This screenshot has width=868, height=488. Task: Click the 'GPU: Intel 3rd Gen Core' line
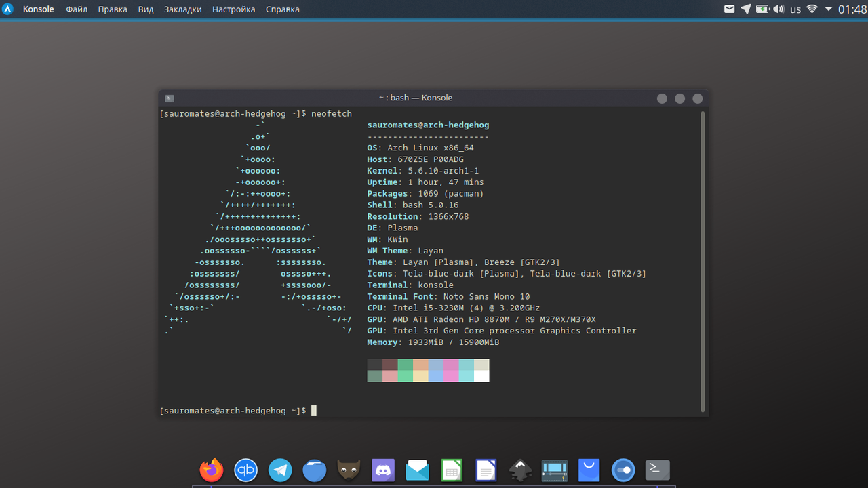[x=502, y=331]
